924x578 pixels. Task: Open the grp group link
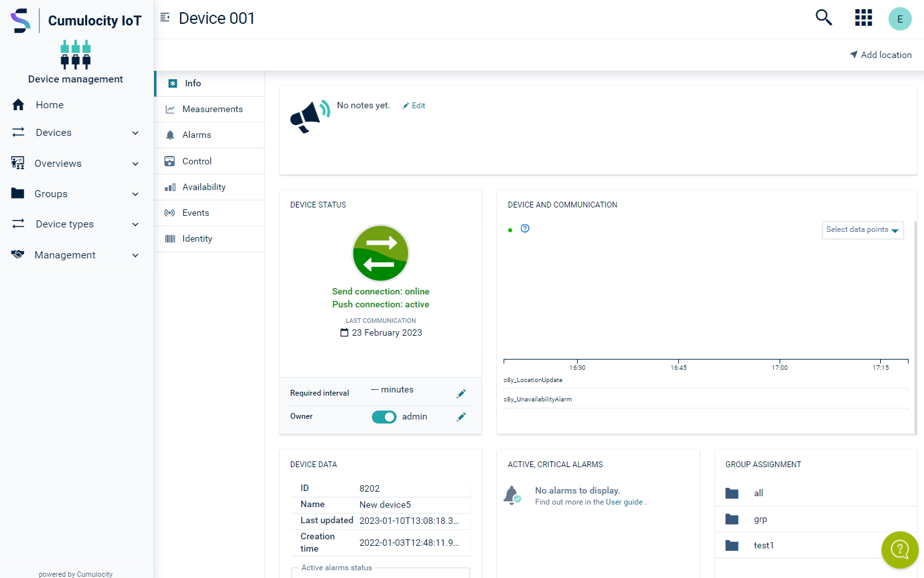tap(760, 519)
